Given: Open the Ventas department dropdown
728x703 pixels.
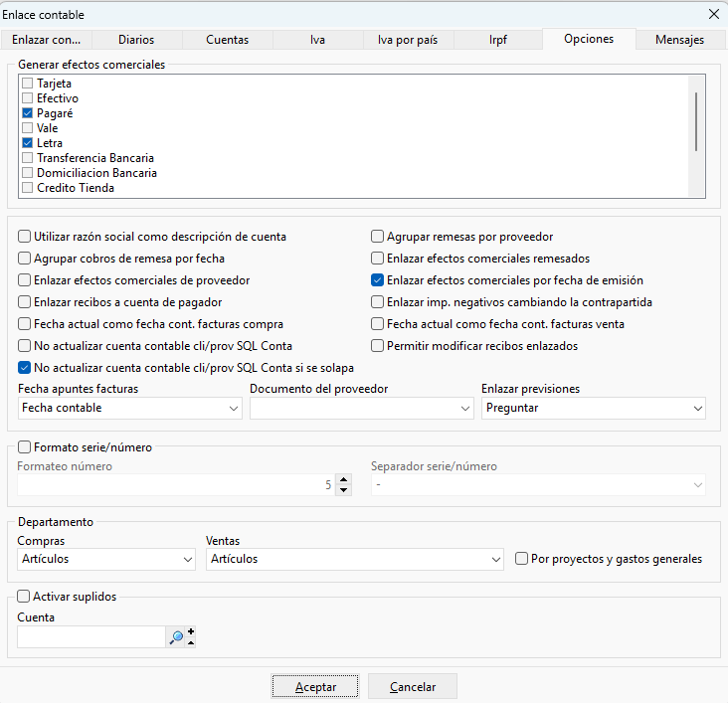Looking at the screenshot, I should (355, 559).
